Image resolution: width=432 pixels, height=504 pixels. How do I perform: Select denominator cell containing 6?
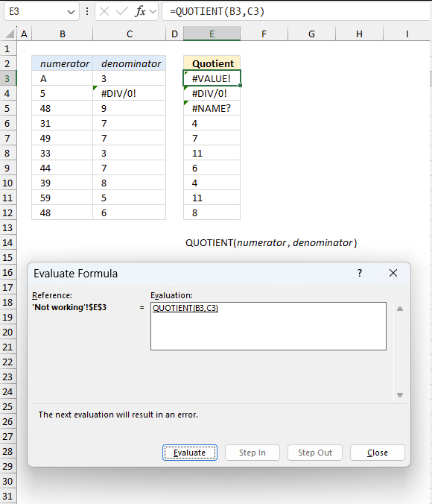coord(130,212)
